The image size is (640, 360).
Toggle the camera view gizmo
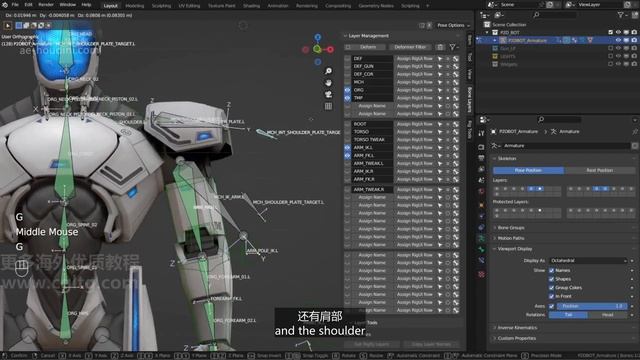pyautogui.click(x=328, y=94)
